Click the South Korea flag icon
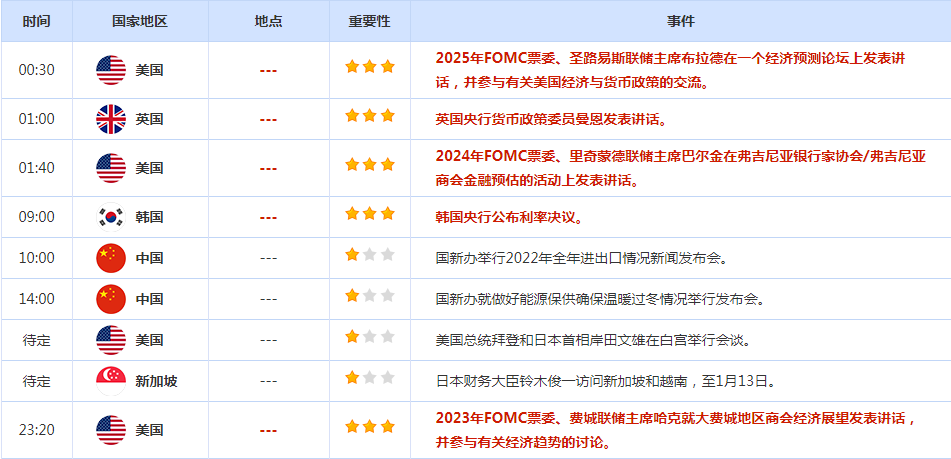 [110, 217]
